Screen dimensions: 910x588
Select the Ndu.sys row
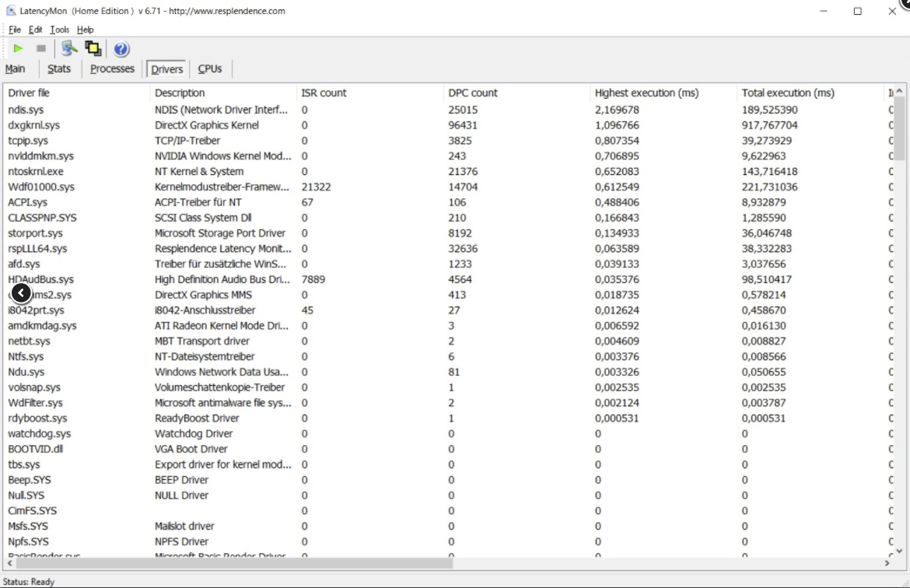448,372
